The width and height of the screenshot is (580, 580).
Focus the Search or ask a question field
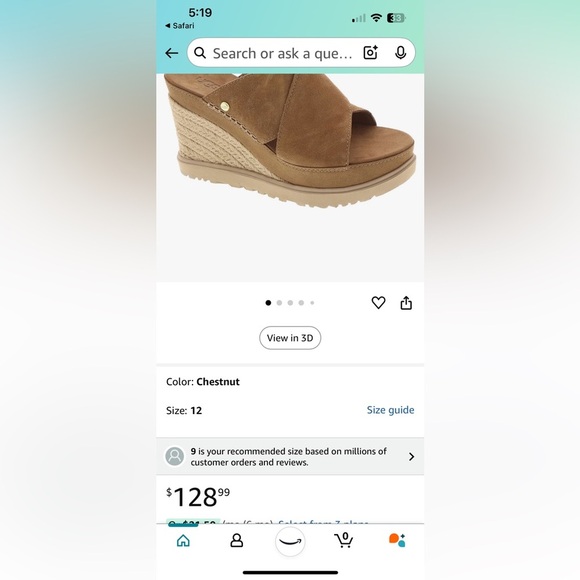point(282,53)
